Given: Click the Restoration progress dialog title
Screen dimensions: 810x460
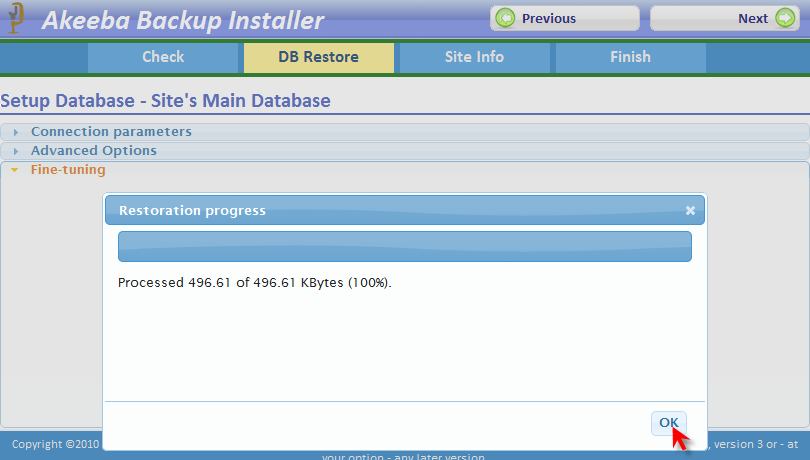Looking at the screenshot, I should (192, 211).
